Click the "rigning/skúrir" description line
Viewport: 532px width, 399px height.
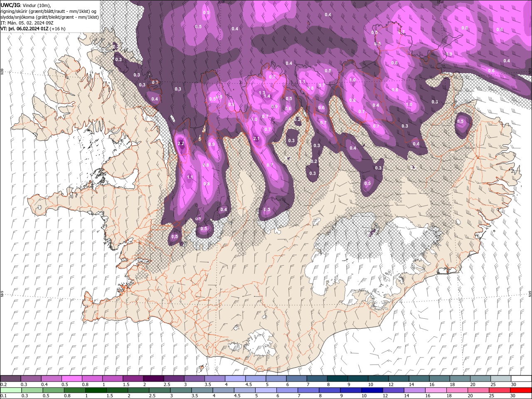click(x=49, y=11)
